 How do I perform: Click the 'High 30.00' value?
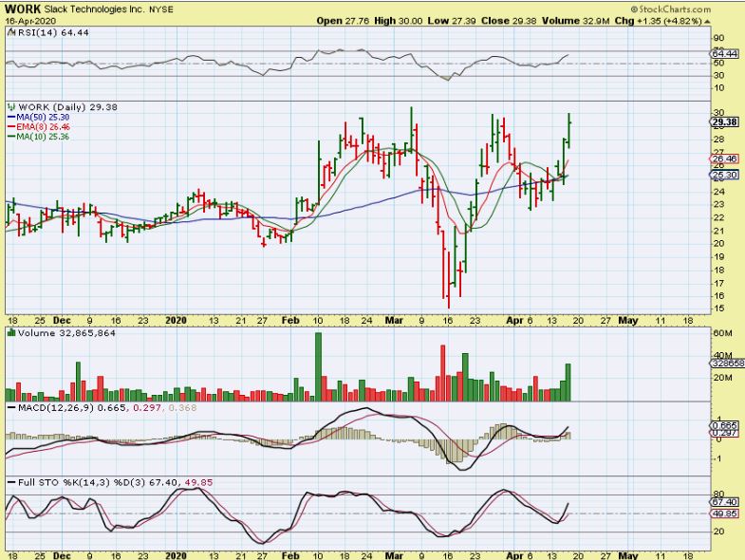[x=399, y=21]
